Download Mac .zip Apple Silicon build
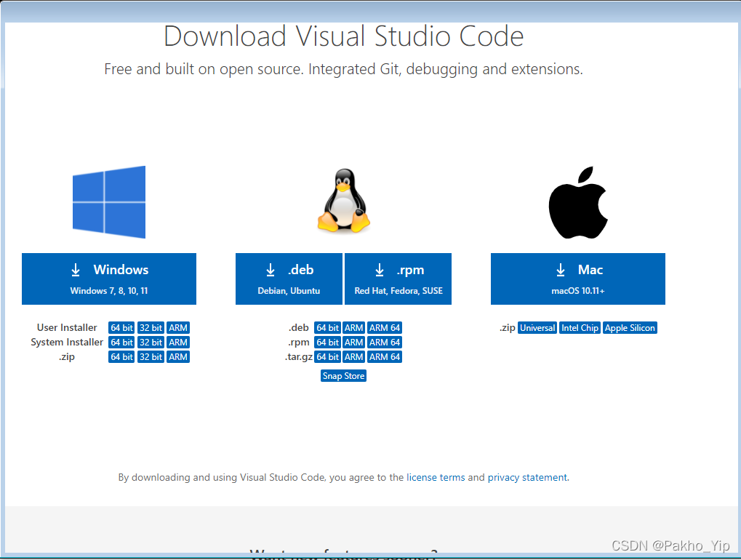The width and height of the screenshot is (741, 560). tap(630, 328)
